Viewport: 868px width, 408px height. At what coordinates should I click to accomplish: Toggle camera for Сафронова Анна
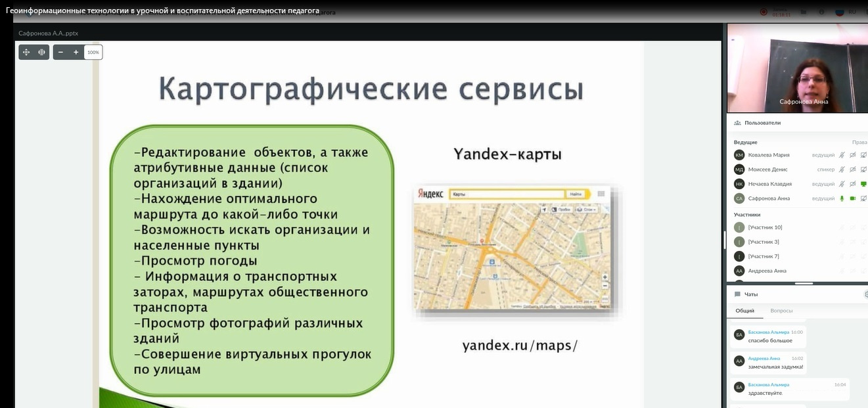click(853, 198)
